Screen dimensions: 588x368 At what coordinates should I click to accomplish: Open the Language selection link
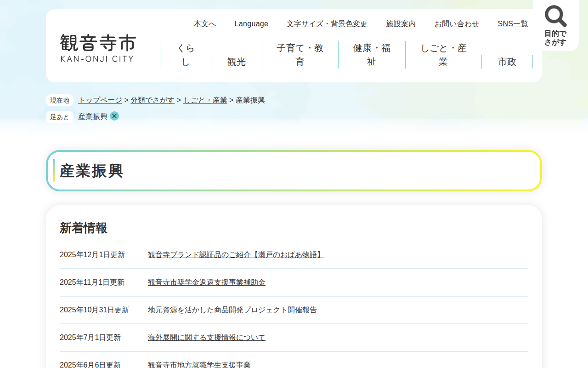click(x=251, y=24)
